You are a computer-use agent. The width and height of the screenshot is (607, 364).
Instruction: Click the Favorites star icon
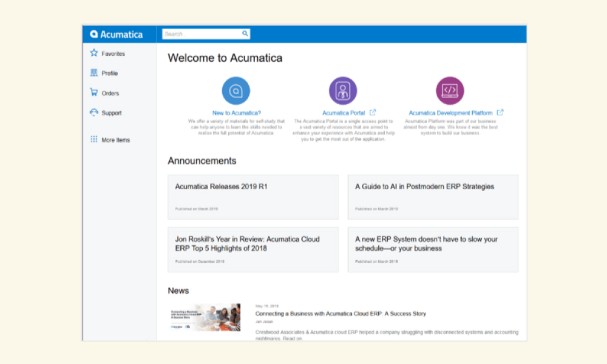click(93, 53)
